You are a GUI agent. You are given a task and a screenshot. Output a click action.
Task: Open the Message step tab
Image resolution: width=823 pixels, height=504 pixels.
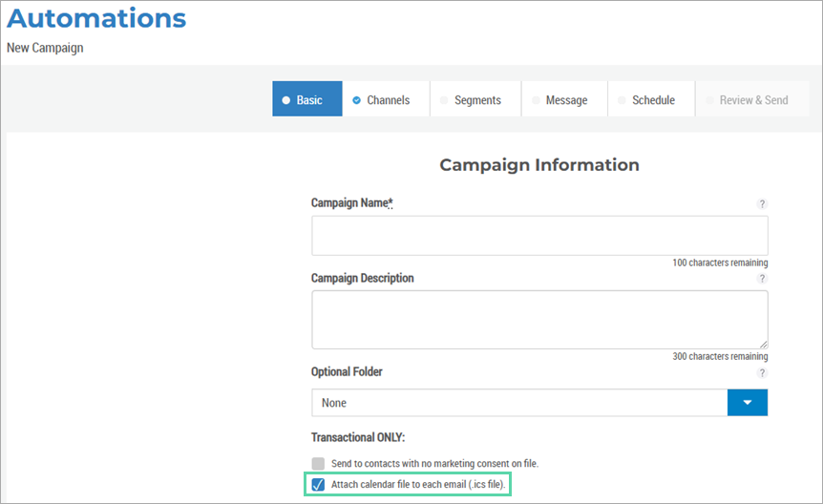[565, 98]
